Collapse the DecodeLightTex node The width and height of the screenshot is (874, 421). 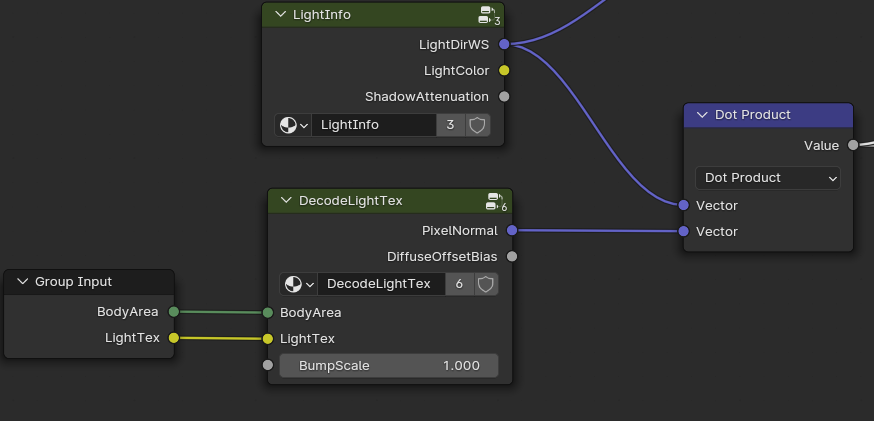pyautogui.click(x=285, y=201)
